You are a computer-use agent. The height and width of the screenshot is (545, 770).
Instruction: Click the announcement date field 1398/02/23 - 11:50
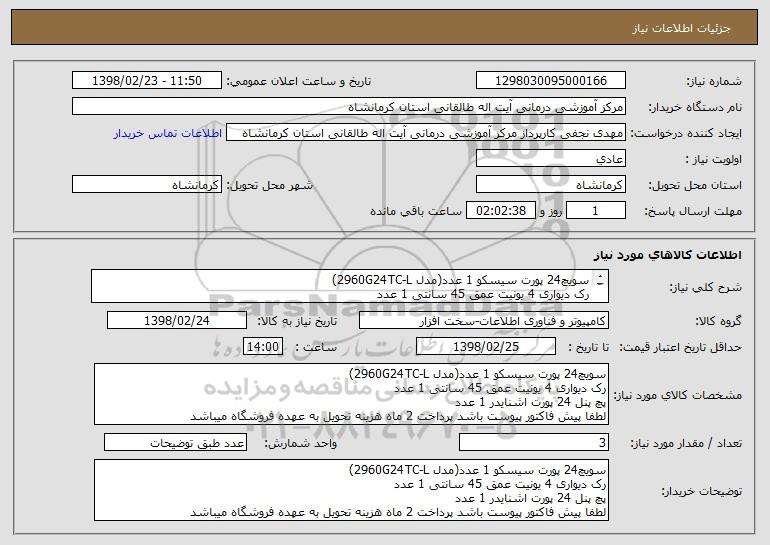tap(147, 81)
